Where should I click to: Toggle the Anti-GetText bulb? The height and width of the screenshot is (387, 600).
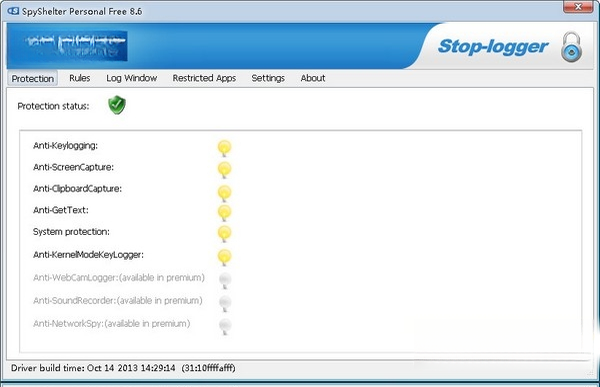click(x=225, y=212)
